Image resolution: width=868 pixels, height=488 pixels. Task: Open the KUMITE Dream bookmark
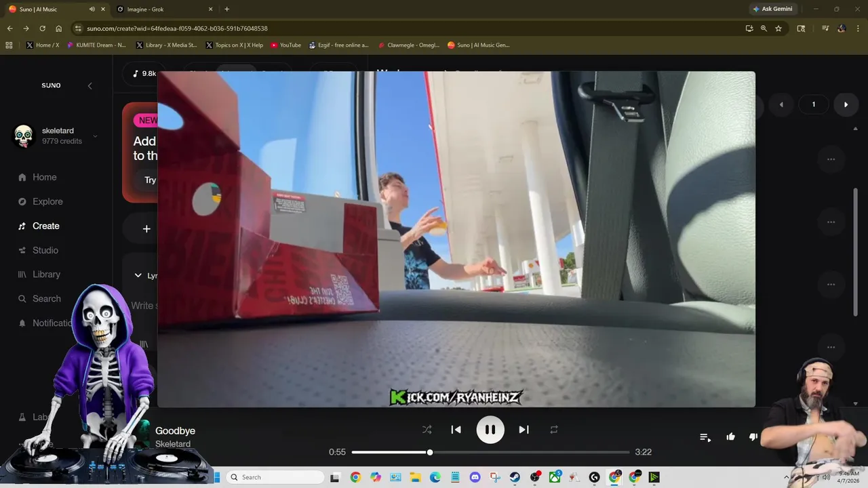click(96, 45)
